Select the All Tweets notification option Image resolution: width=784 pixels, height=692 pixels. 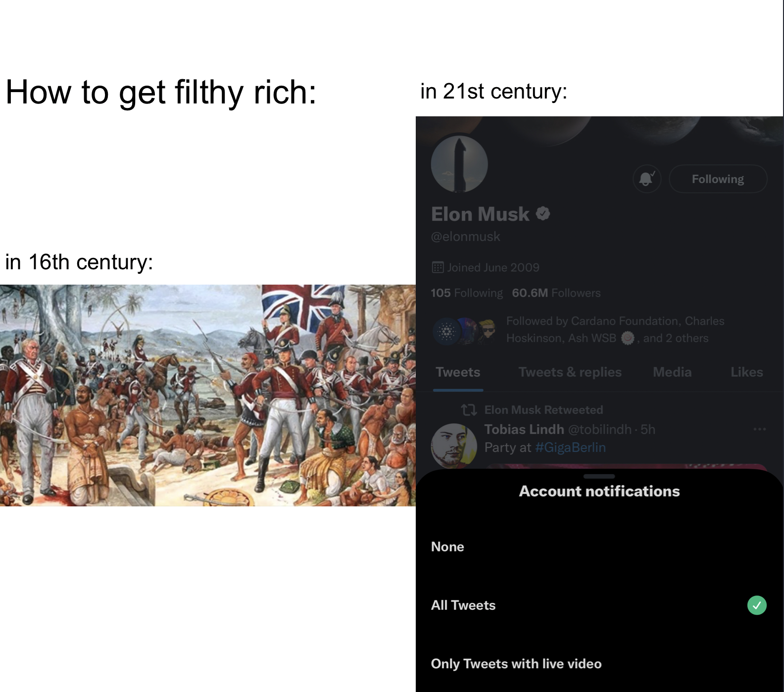pyautogui.click(x=463, y=605)
